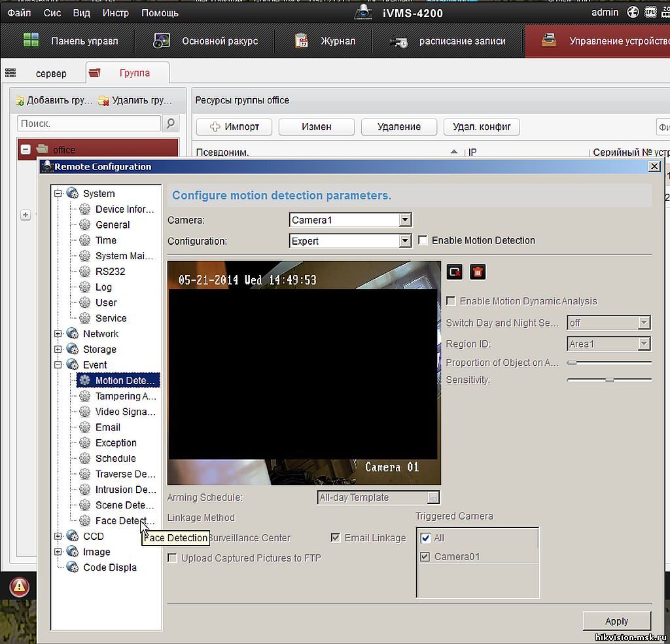This screenshot has height=644, width=670.
Task: Open the Camera dropdown showing Camera1
Action: point(350,220)
